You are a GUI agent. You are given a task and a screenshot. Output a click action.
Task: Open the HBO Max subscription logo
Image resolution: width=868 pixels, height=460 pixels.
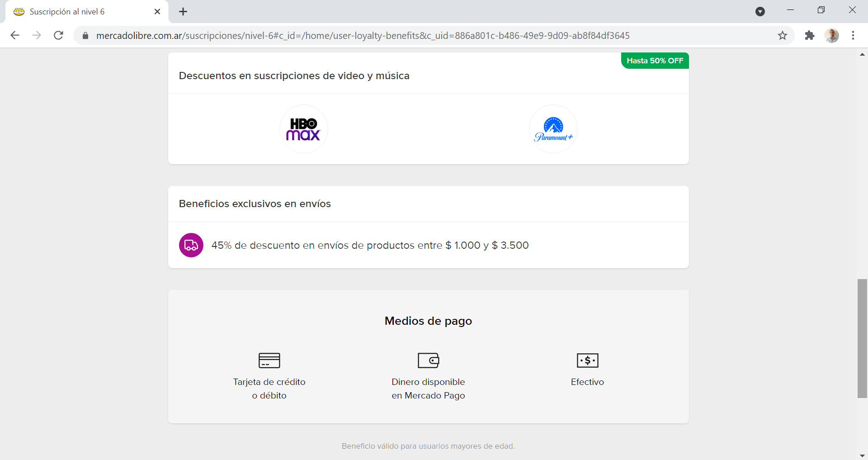(303, 129)
